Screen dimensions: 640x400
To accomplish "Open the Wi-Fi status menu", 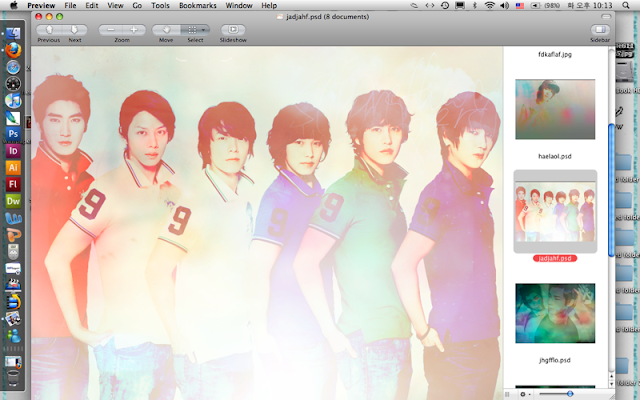I will pyautogui.click(x=489, y=5).
